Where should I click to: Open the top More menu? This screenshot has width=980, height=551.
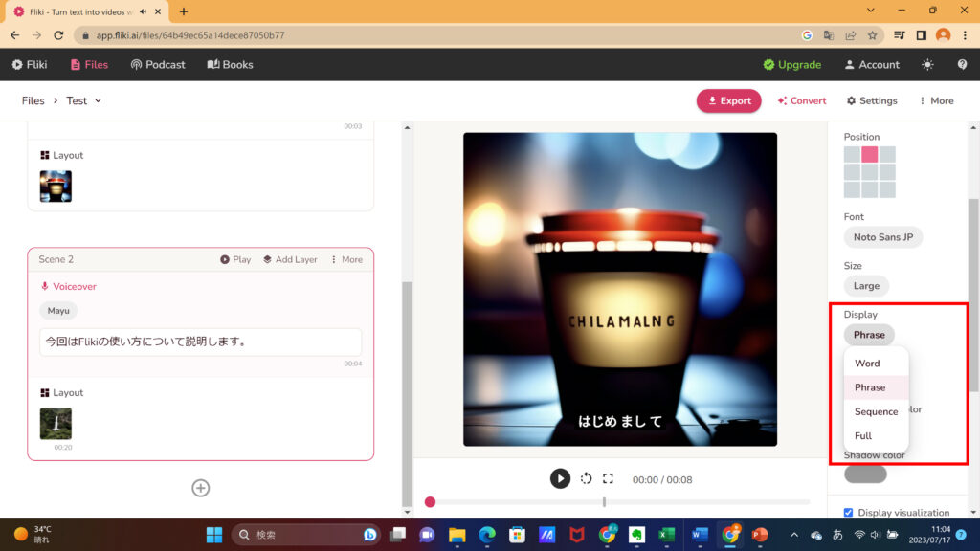point(936,100)
